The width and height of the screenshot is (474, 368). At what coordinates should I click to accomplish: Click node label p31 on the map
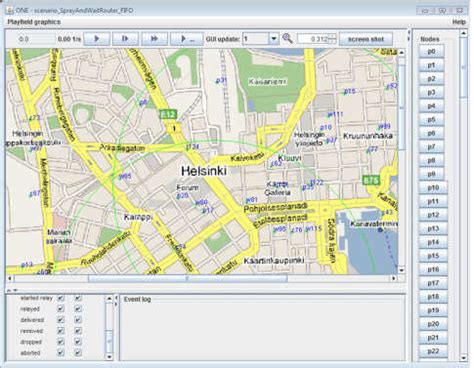[x=221, y=80]
